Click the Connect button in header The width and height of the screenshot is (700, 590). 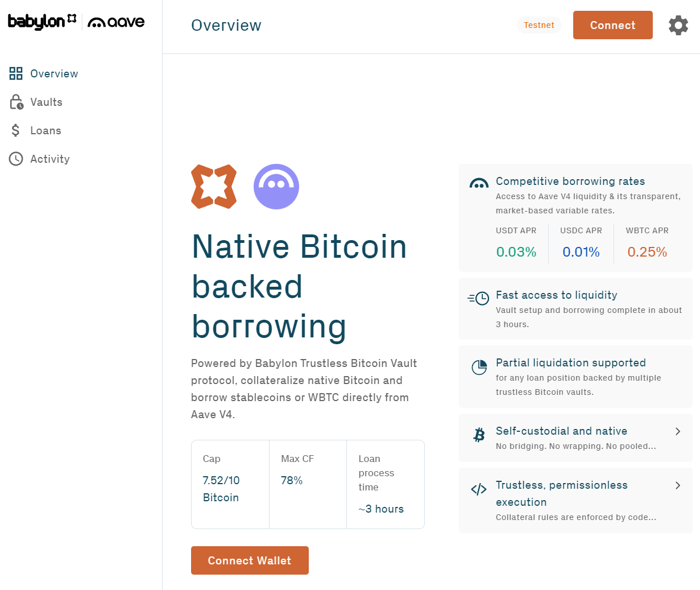(613, 25)
